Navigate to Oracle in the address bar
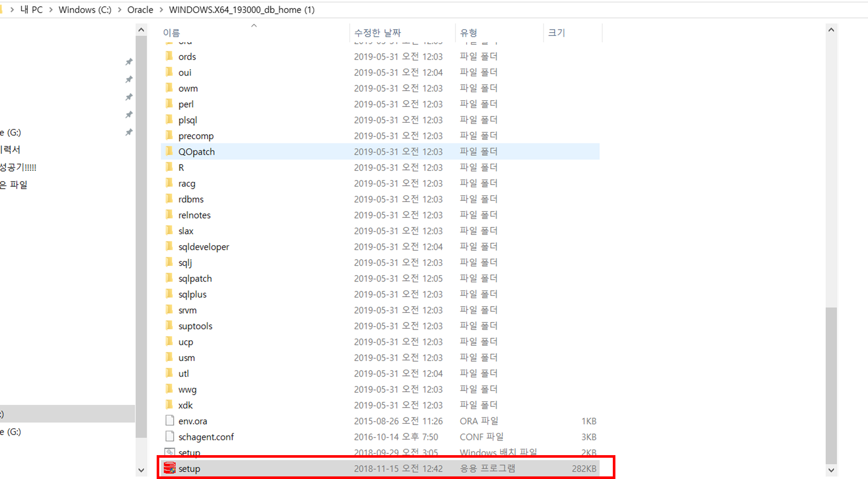Screen dimensions: 868x479 140,10
